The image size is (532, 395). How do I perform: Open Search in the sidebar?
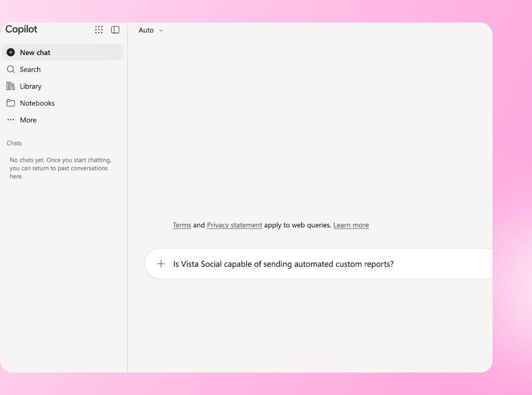coord(62,69)
